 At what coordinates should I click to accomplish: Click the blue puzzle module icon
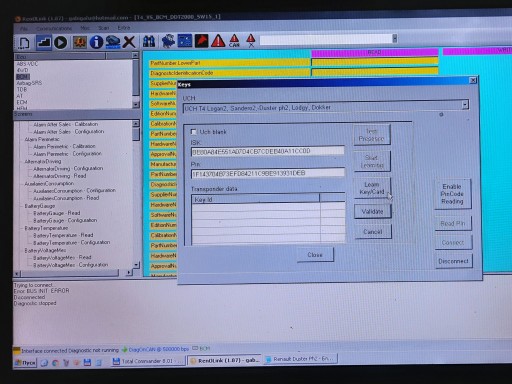[168, 41]
